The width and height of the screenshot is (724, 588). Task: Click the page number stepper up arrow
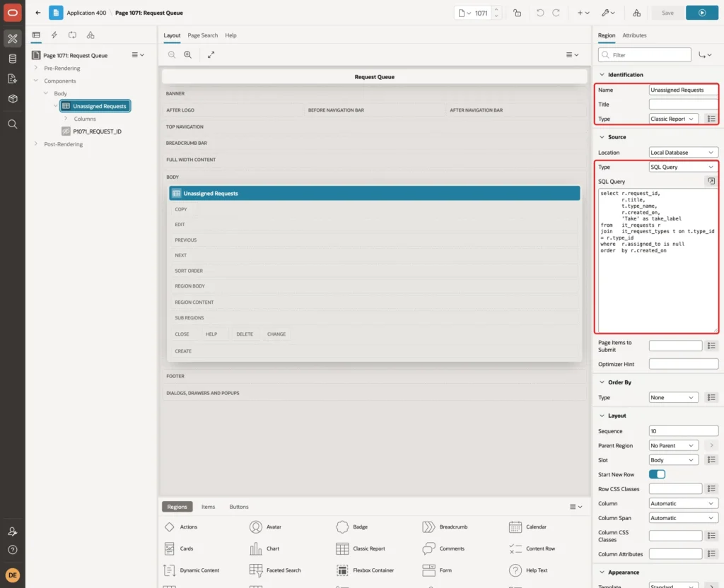point(496,9)
